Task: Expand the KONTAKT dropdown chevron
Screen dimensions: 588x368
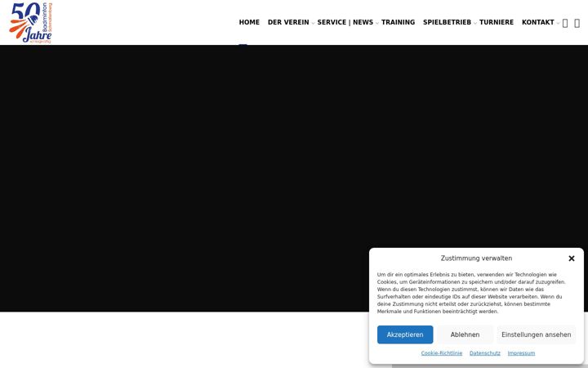Action: point(558,23)
